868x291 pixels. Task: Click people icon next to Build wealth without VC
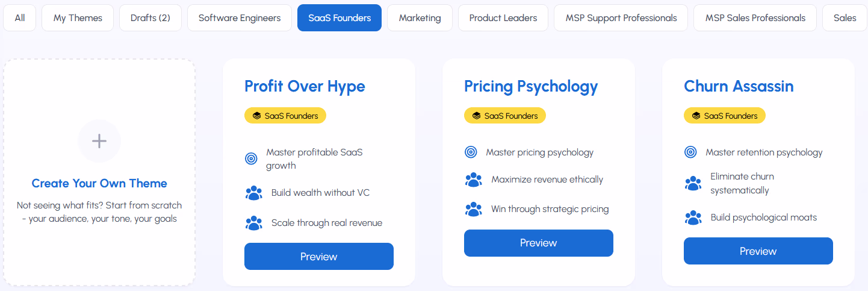click(254, 193)
